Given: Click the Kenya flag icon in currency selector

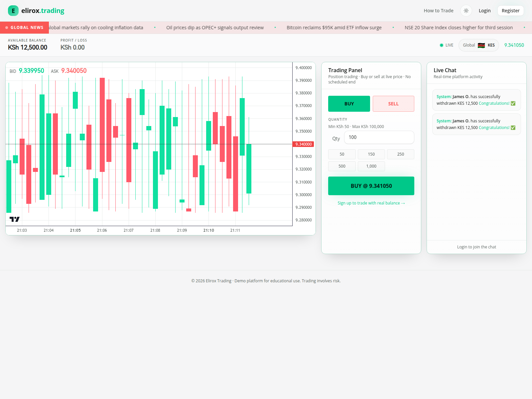Looking at the screenshot, I should click(x=481, y=45).
